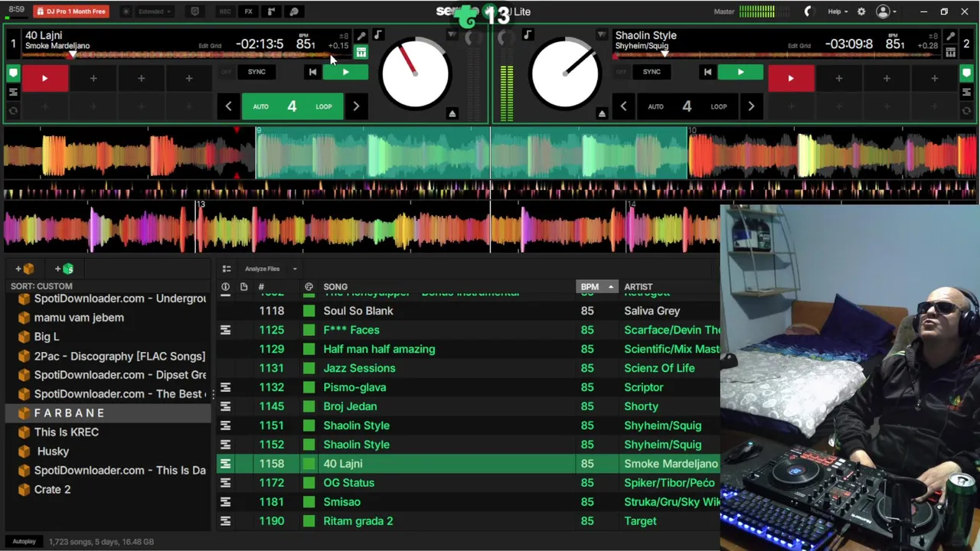980x551 pixels.
Task: Trigger deck 2 red cue point
Action: click(791, 78)
